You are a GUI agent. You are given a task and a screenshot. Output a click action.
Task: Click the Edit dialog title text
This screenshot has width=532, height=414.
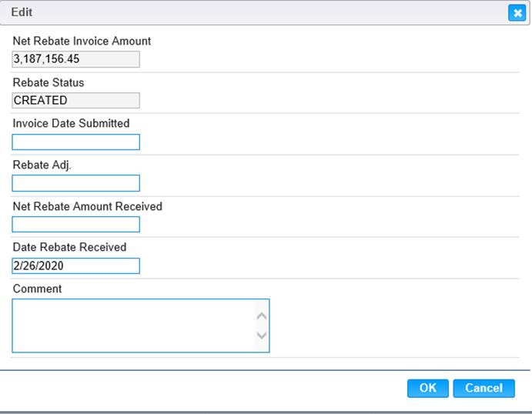[x=22, y=12]
